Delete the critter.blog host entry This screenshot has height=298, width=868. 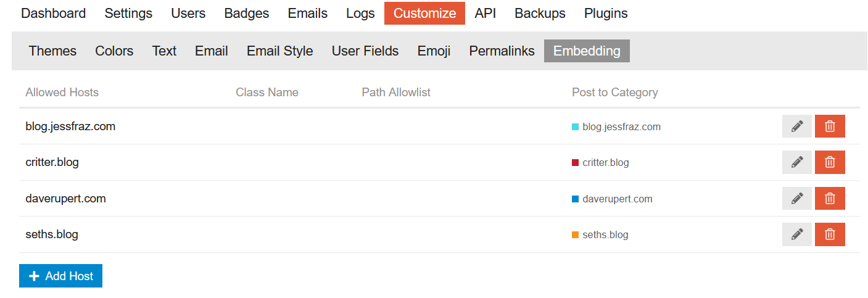(x=830, y=162)
